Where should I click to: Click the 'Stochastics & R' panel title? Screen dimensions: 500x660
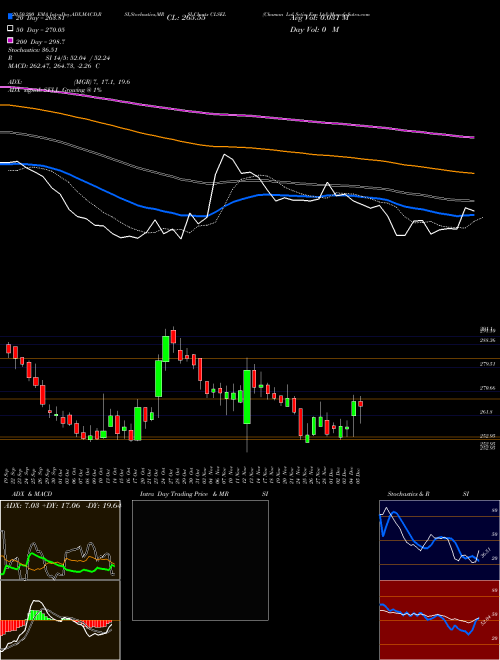click(x=409, y=494)
